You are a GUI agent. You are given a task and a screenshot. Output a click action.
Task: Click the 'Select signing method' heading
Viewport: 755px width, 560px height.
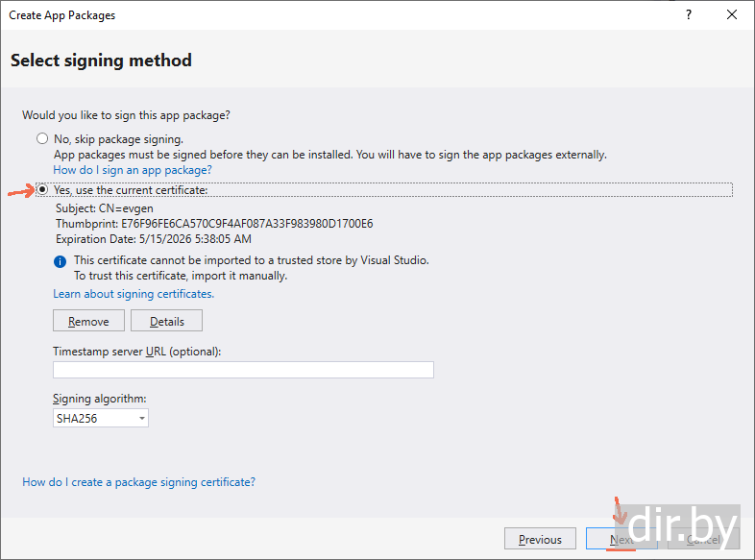(101, 61)
